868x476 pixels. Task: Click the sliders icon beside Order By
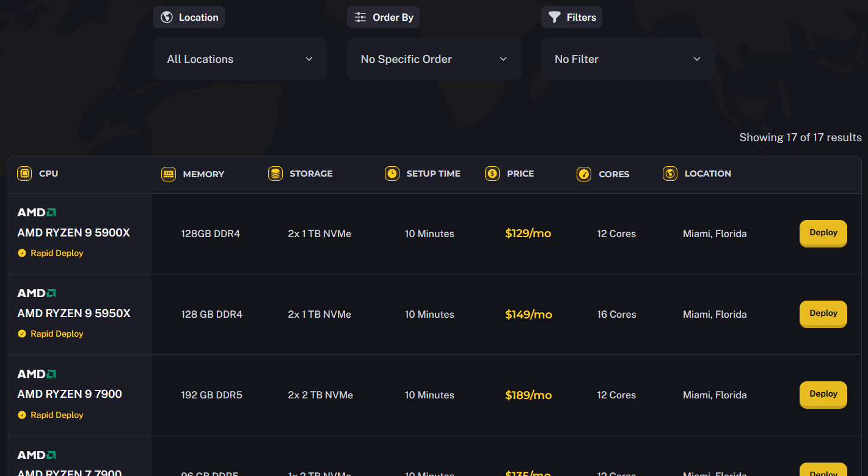click(360, 17)
